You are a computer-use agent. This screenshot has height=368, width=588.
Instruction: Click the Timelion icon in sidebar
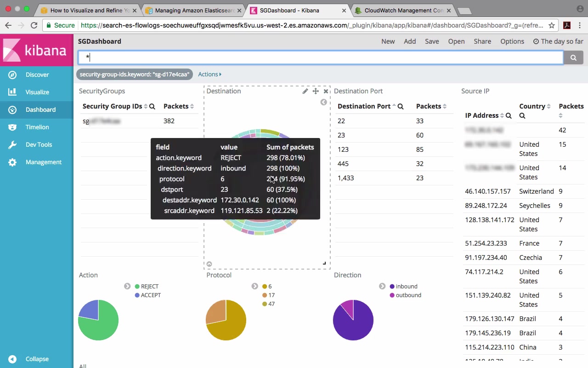tap(12, 127)
